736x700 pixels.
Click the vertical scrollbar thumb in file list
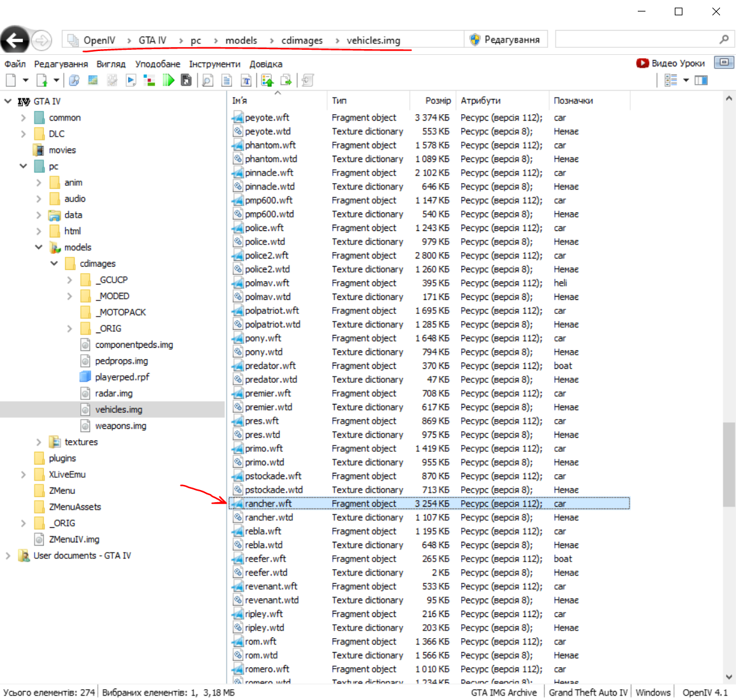click(729, 465)
